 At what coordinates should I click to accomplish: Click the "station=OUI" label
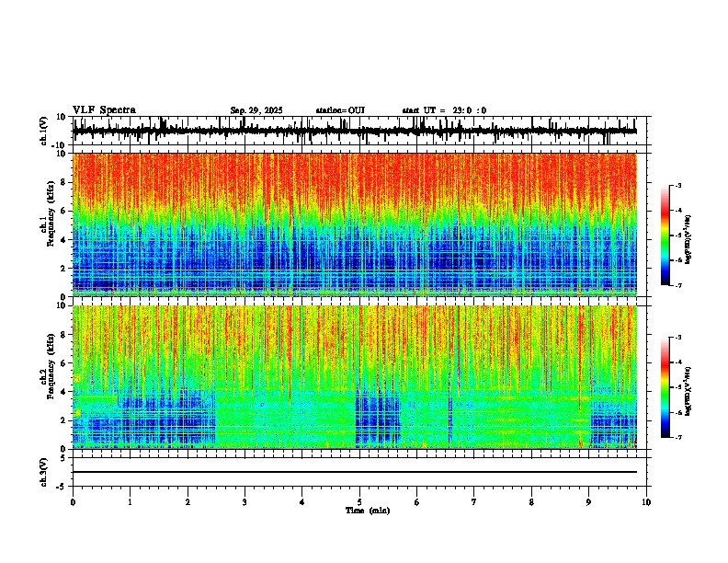(x=340, y=110)
